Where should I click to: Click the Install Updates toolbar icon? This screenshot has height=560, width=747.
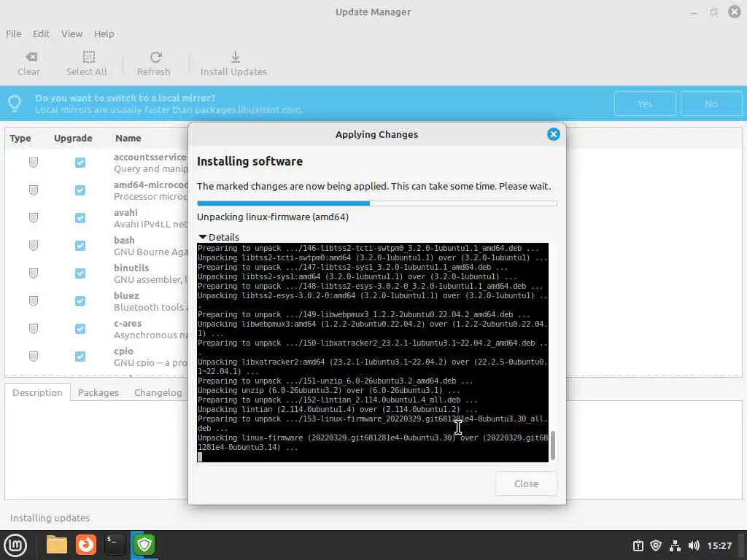coord(236,57)
